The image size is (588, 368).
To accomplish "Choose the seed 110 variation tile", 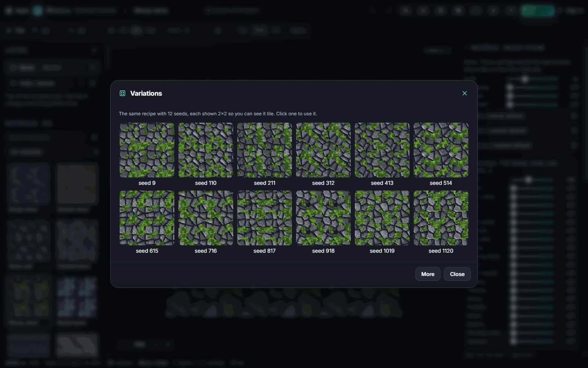I will click(206, 150).
